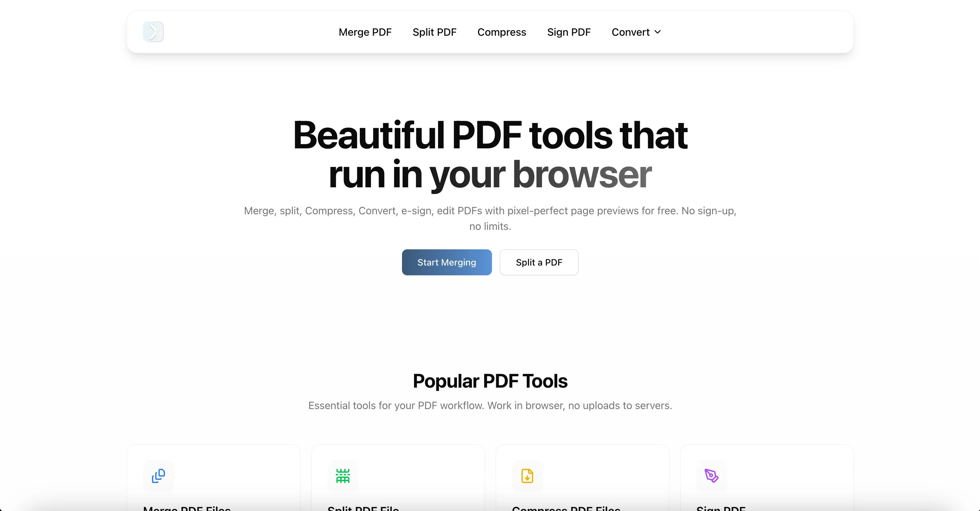Open the Sign PDF card title
Image resolution: width=980 pixels, height=511 pixels.
(721, 508)
